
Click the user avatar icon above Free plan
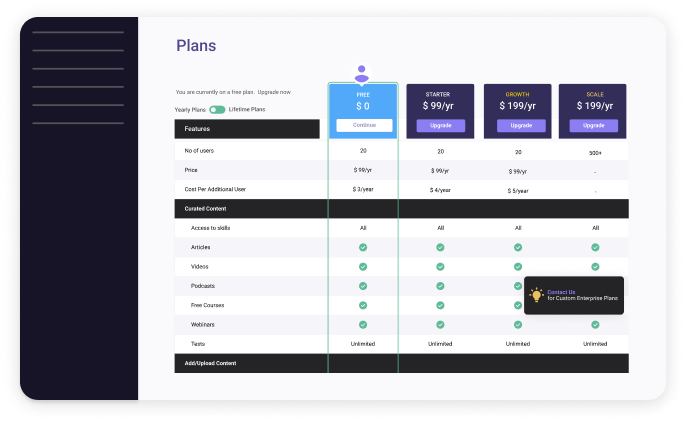click(361, 74)
